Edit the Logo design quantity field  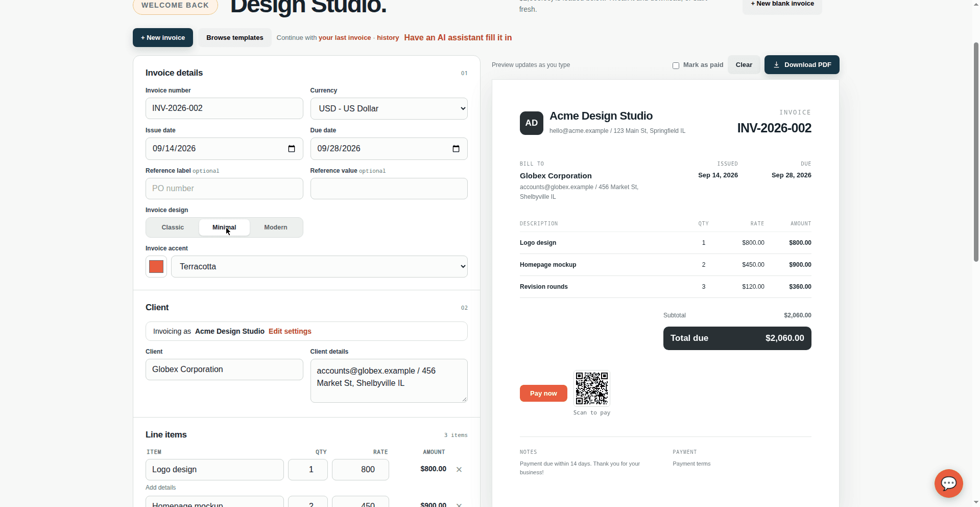(x=308, y=470)
